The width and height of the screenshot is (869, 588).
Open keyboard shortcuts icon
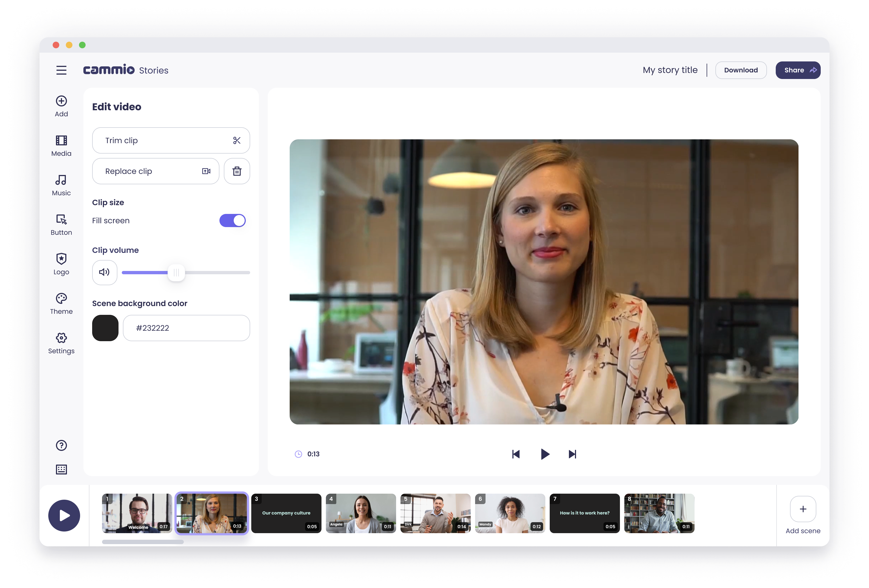(61, 470)
